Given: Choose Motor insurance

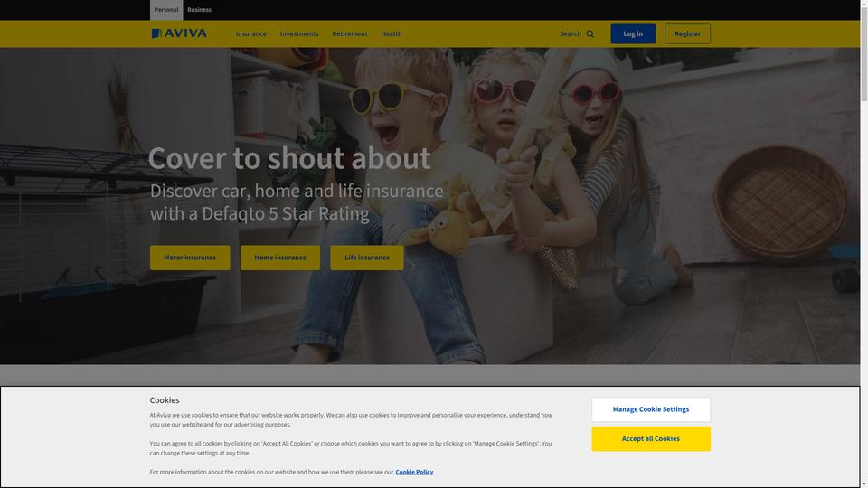Looking at the screenshot, I should (190, 258).
